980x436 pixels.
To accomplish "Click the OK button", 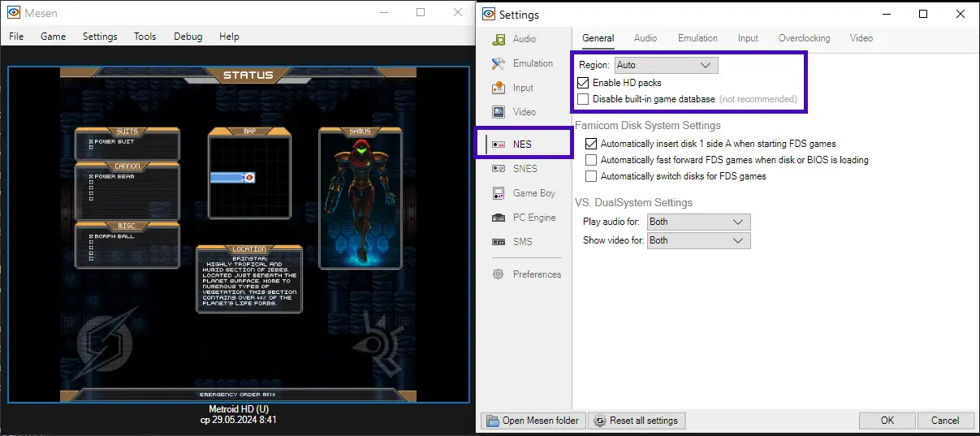I will click(887, 421).
